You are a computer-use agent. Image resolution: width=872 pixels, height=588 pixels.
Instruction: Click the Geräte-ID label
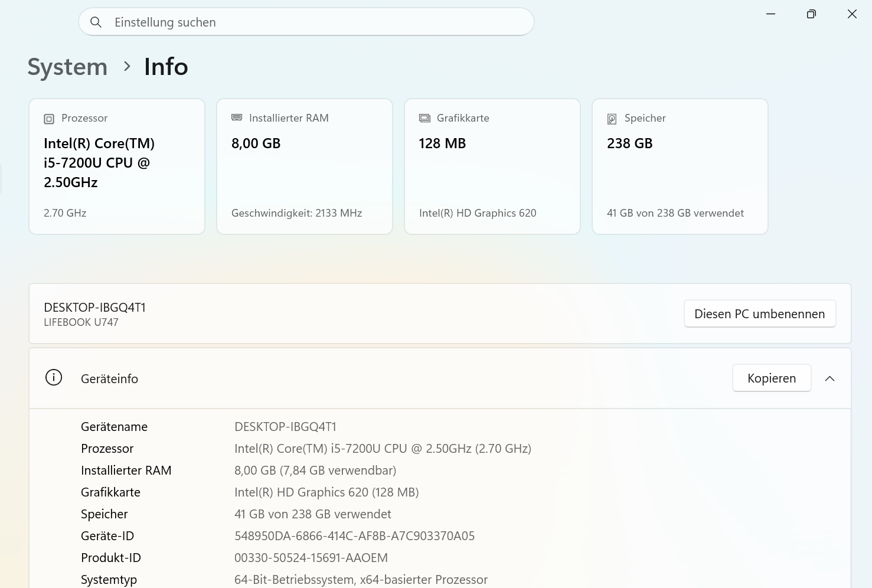point(107,536)
